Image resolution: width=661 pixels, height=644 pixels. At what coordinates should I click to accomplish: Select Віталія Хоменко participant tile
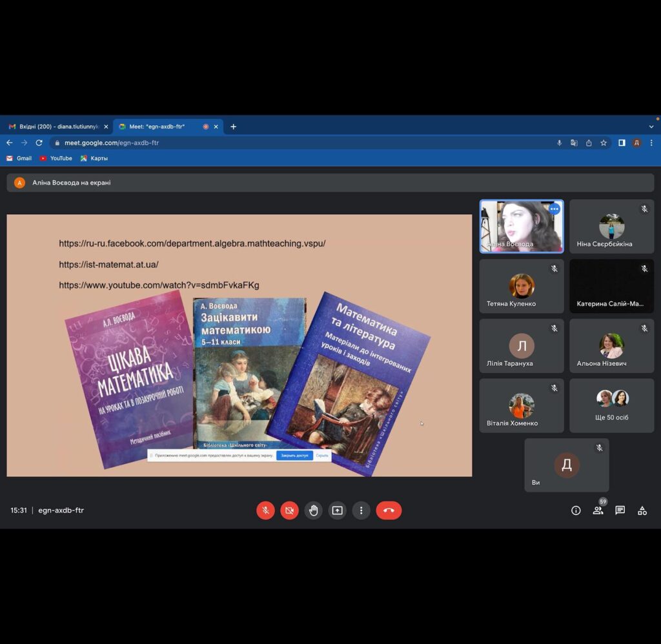pos(522,406)
